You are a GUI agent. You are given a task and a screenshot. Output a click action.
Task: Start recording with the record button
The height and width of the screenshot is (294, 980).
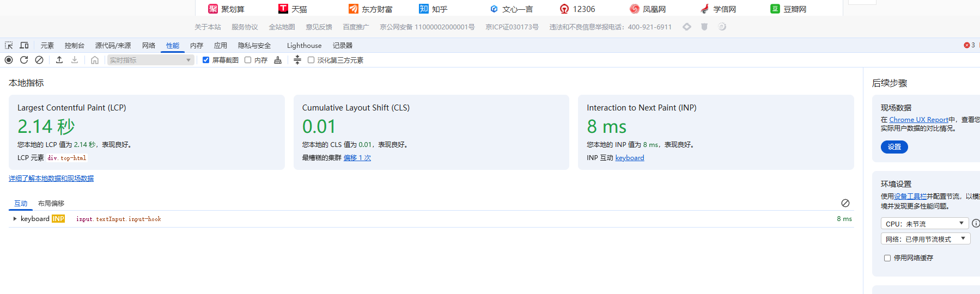pos(9,60)
